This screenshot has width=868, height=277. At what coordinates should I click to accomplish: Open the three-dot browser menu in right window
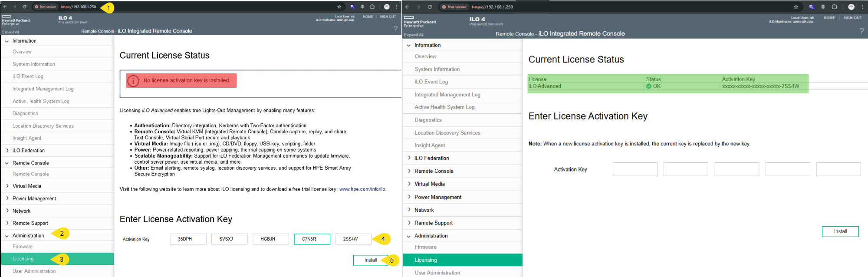point(862,7)
